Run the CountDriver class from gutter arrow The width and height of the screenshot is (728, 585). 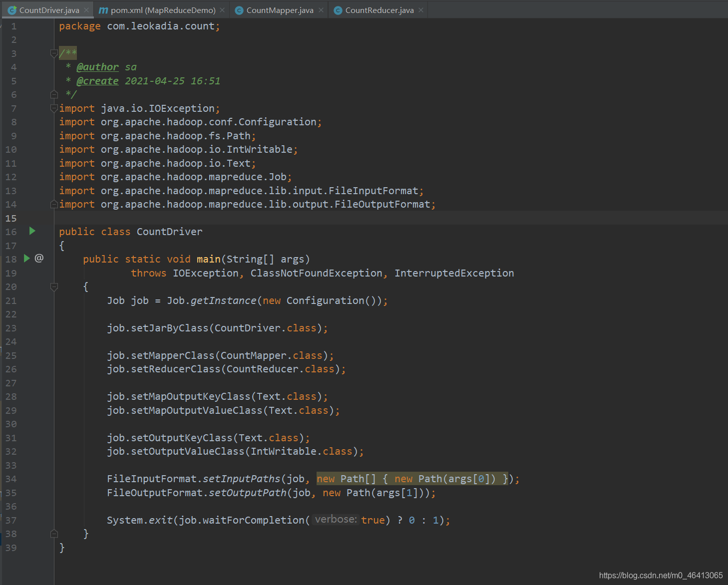click(32, 231)
